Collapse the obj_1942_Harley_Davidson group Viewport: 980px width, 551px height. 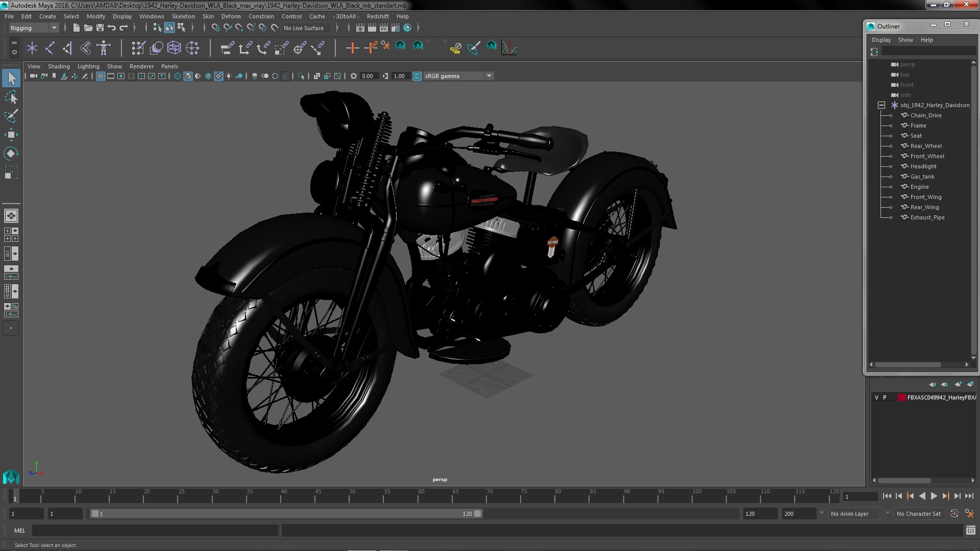(881, 105)
